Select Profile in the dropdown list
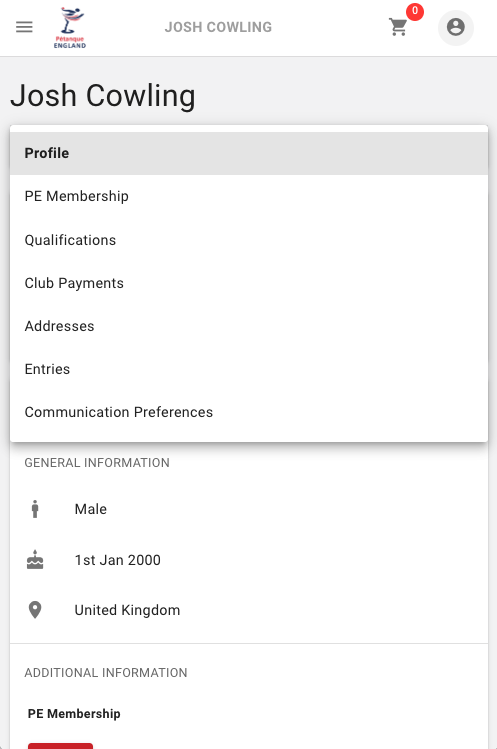 click(x=249, y=153)
